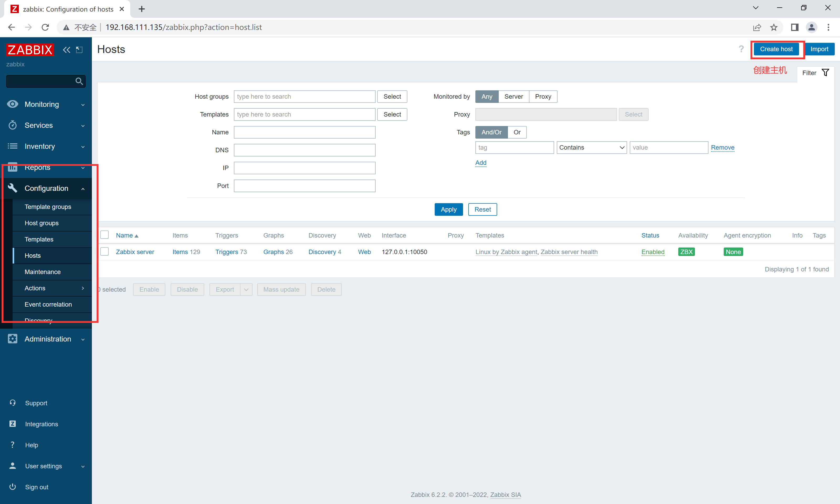
Task: Click the tag name input field
Action: click(514, 148)
